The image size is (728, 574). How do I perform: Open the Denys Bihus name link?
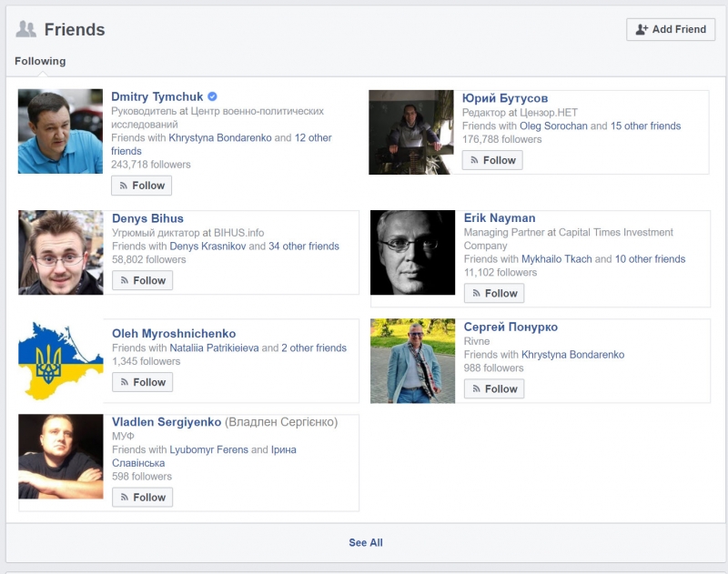[147, 218]
